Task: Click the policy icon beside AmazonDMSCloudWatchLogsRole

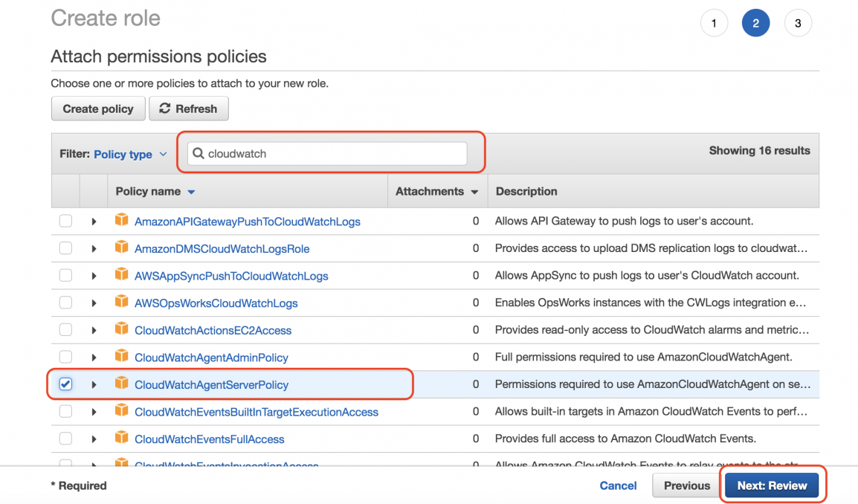Action: (x=122, y=248)
